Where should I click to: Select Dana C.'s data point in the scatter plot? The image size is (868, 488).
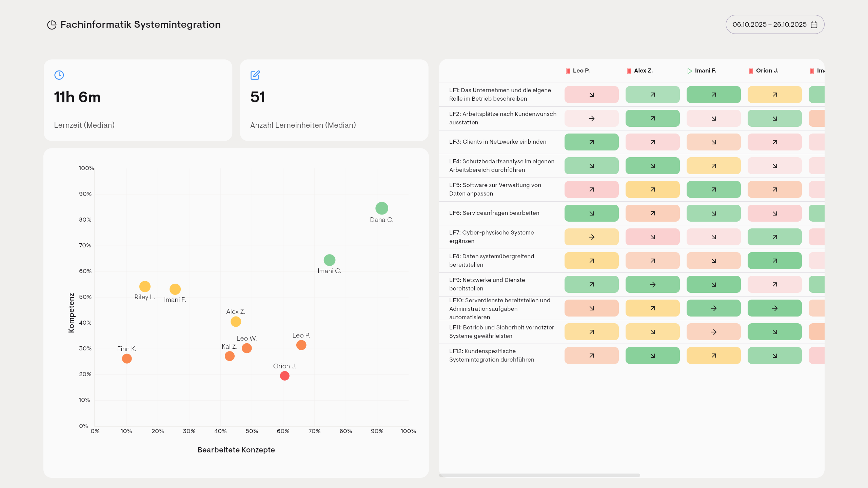382,208
